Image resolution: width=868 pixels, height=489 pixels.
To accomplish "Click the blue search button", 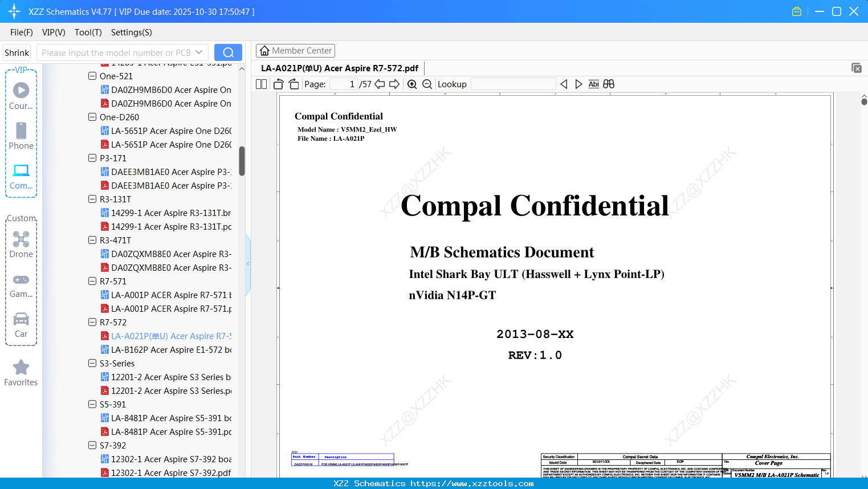I will [228, 52].
